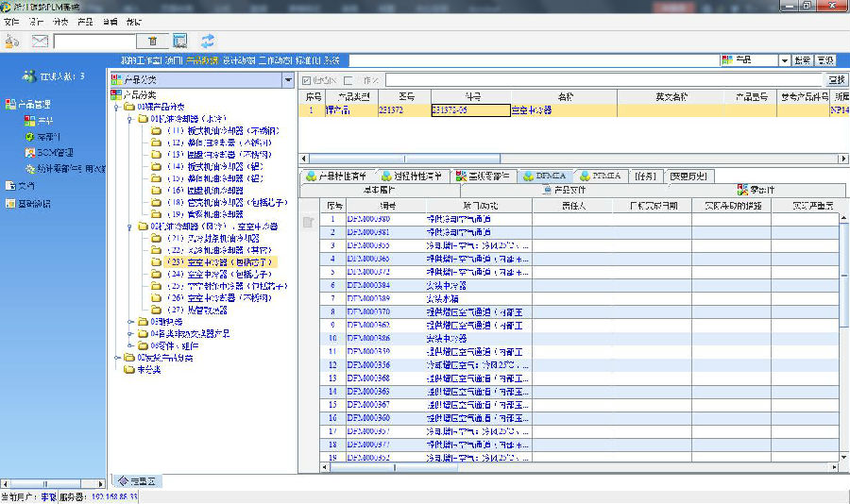Open the 产品 search type dropdown
Viewport: 850px width, 504px height.
click(784, 60)
